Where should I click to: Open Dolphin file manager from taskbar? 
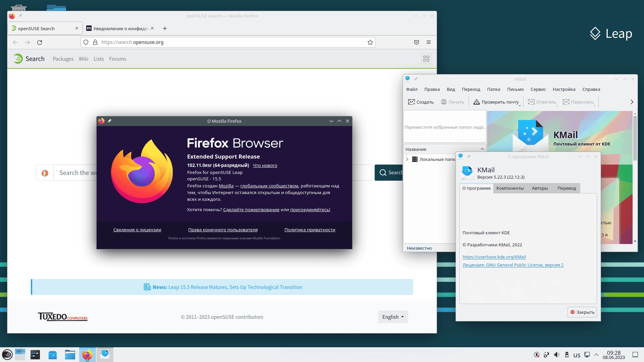[x=70, y=355]
